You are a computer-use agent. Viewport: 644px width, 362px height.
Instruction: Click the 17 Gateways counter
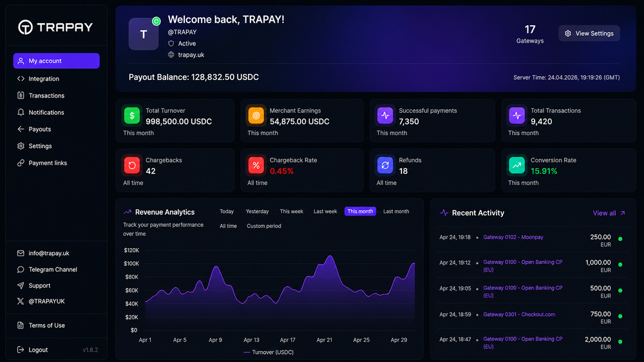tap(530, 34)
